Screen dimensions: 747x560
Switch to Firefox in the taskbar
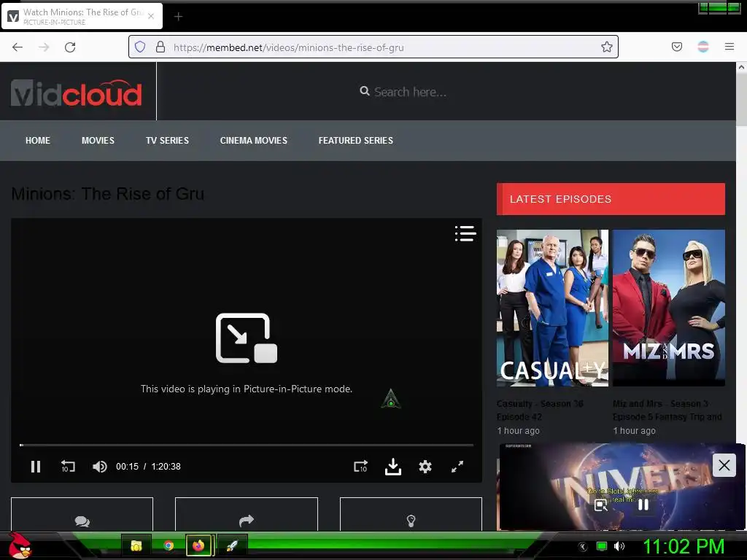pos(198,545)
